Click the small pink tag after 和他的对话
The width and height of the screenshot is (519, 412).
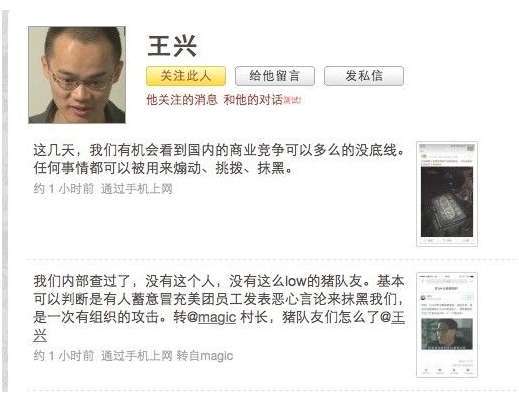click(x=292, y=100)
